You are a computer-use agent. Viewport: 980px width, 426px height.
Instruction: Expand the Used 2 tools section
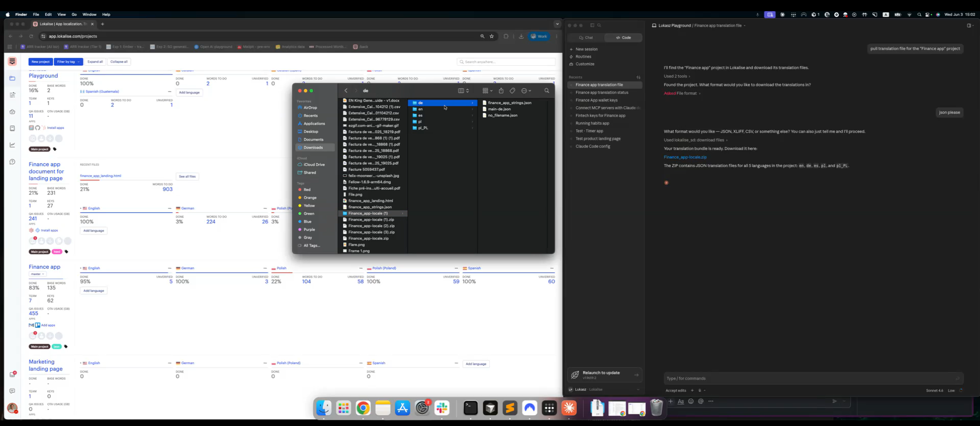[677, 76]
